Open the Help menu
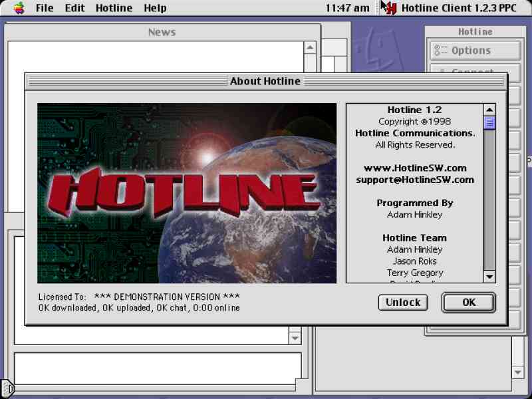This screenshot has width=532, height=399. pos(155,8)
